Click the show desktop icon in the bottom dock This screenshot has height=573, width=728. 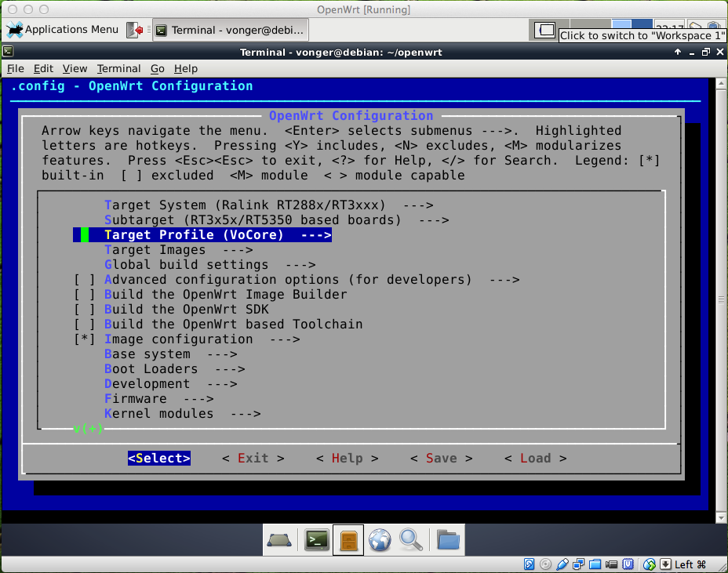tap(279, 540)
